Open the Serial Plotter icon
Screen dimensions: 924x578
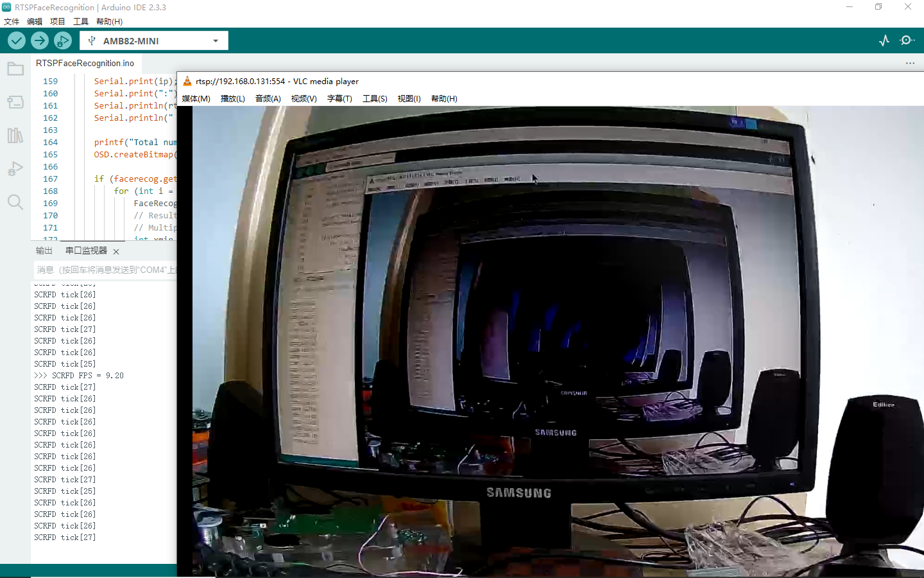click(x=884, y=40)
